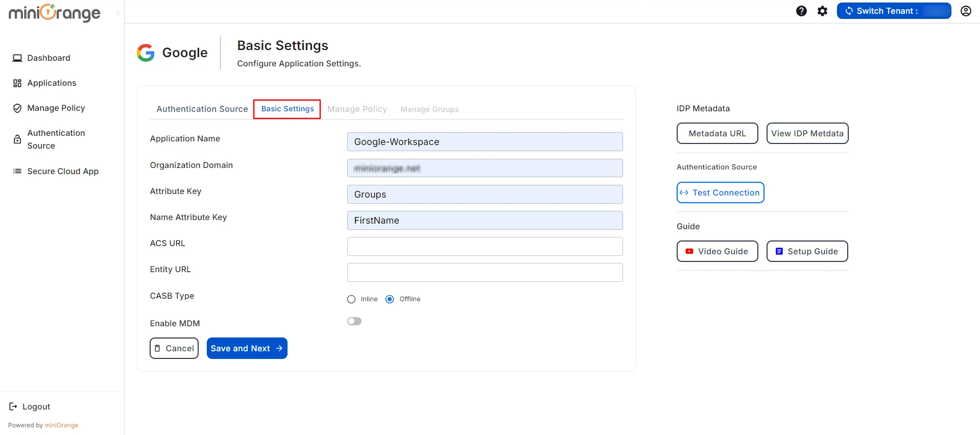The image size is (980, 435).
Task: Click the Attribute Key field
Action: 485,195
